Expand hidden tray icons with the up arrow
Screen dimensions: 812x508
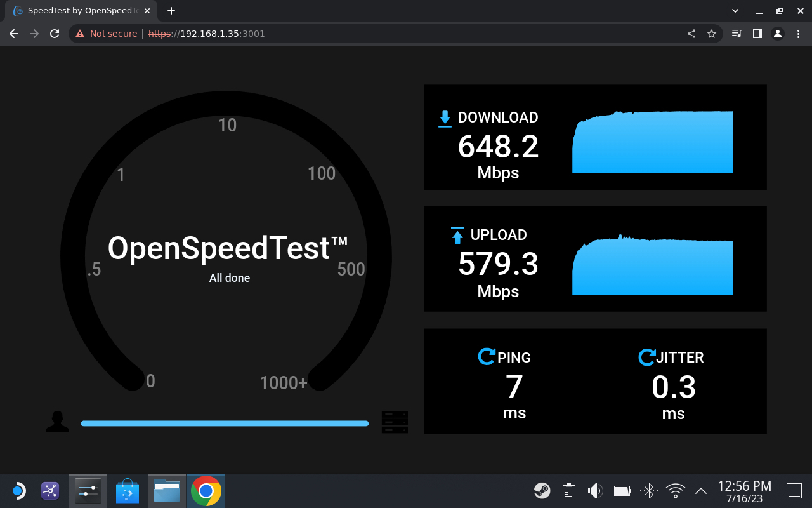[701, 490]
